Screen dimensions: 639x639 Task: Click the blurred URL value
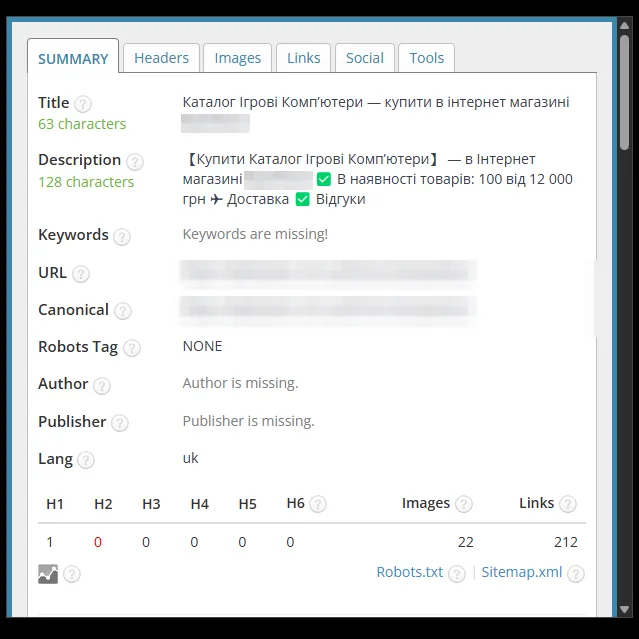click(x=328, y=273)
